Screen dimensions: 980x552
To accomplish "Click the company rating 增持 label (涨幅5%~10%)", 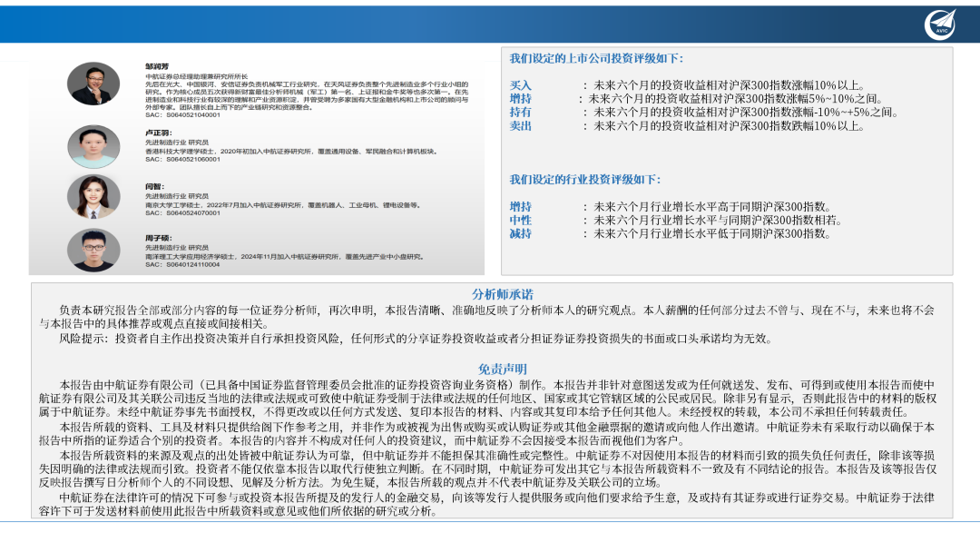I will (x=520, y=99).
